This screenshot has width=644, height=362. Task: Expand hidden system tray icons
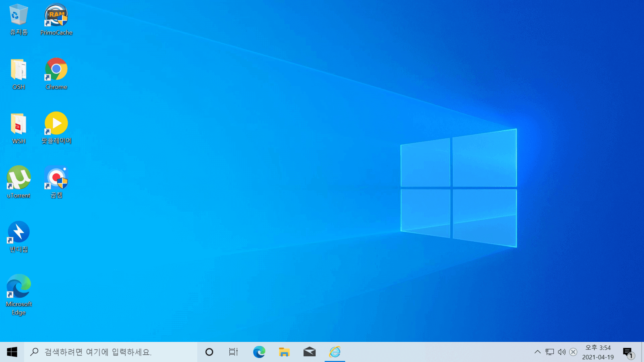(x=537, y=352)
